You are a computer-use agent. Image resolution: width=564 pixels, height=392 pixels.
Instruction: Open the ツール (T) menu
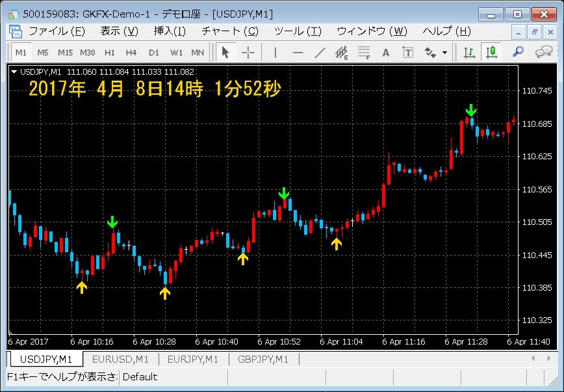[298, 31]
